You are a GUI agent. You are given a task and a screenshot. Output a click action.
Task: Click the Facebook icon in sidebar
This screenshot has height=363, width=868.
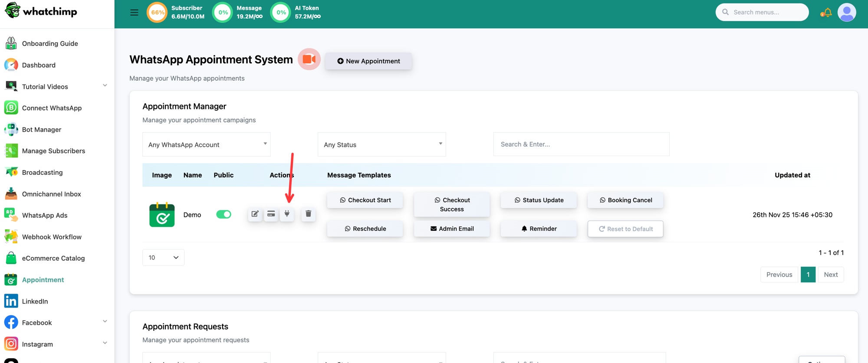click(11, 322)
